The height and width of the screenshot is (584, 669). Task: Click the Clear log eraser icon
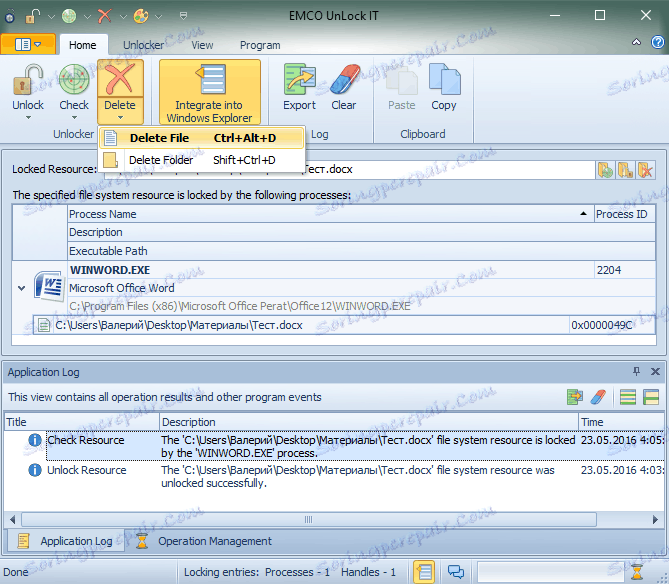pos(343,81)
